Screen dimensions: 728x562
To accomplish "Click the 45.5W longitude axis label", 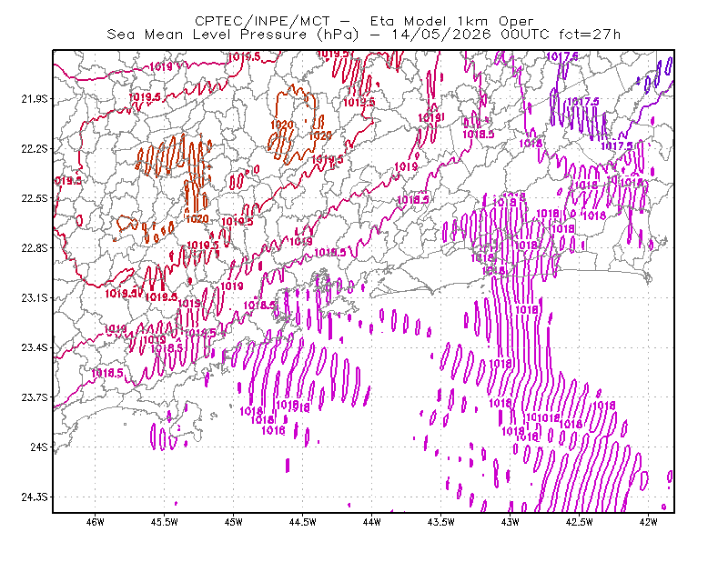I will click(165, 522).
